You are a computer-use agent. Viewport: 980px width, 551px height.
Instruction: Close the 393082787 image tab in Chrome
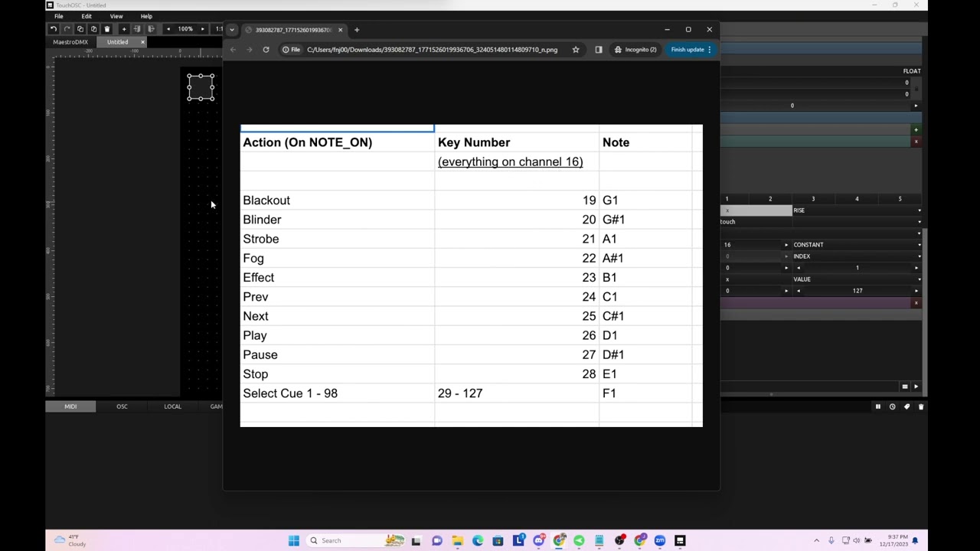[x=340, y=30]
